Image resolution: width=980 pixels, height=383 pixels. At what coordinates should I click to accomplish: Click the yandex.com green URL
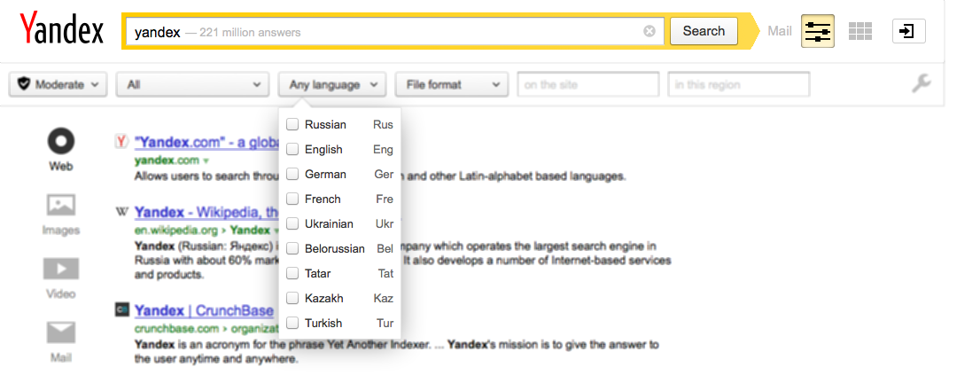point(167,160)
